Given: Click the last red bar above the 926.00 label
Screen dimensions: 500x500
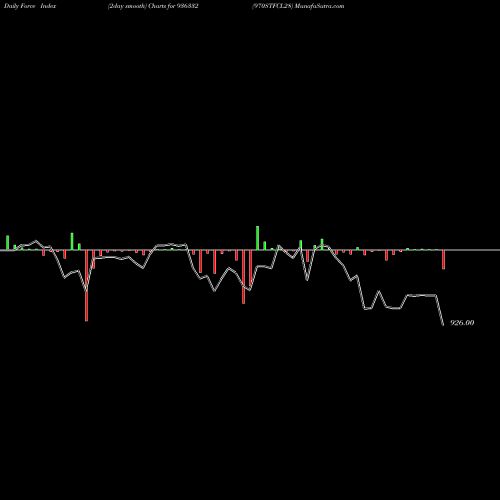Looking at the screenshot, I should tap(443, 259).
